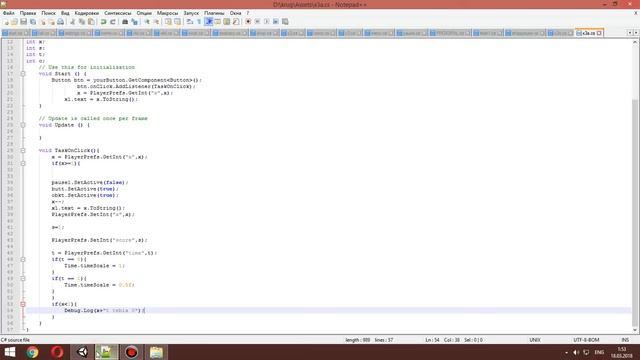
Task: Collapse the void TaskOnClick() fold marker
Action: point(23,151)
